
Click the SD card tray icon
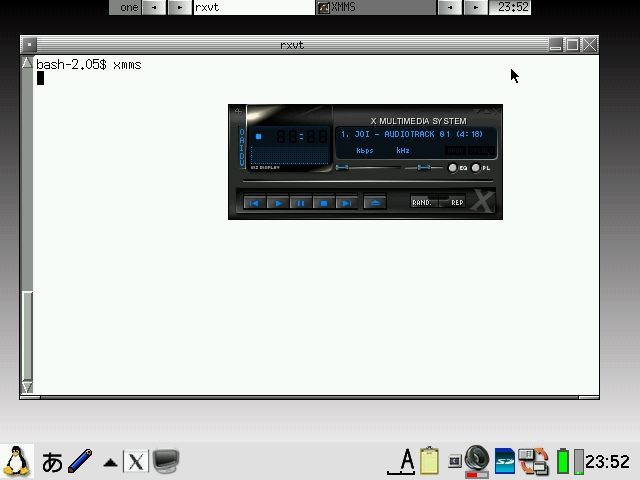(505, 461)
